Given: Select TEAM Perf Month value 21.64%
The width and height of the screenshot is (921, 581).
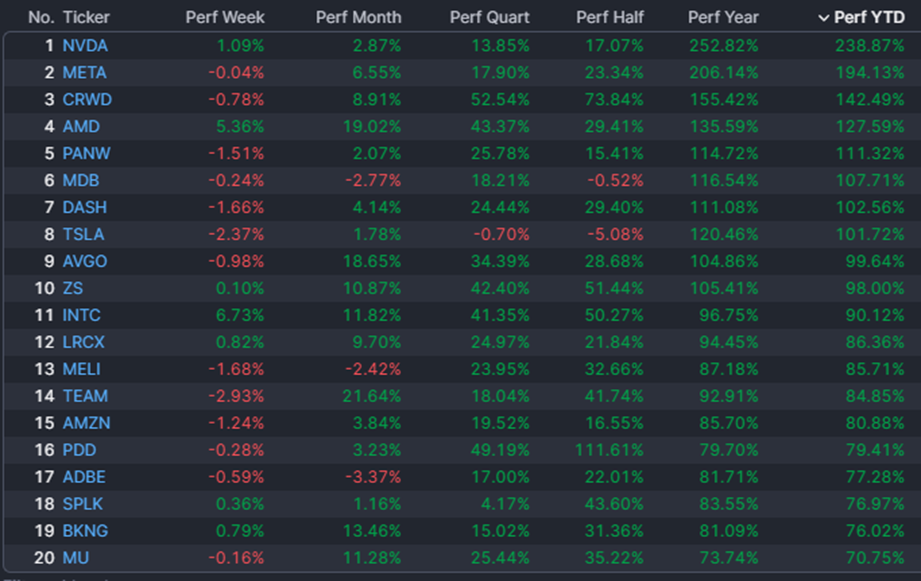Looking at the screenshot, I should coord(372,397).
